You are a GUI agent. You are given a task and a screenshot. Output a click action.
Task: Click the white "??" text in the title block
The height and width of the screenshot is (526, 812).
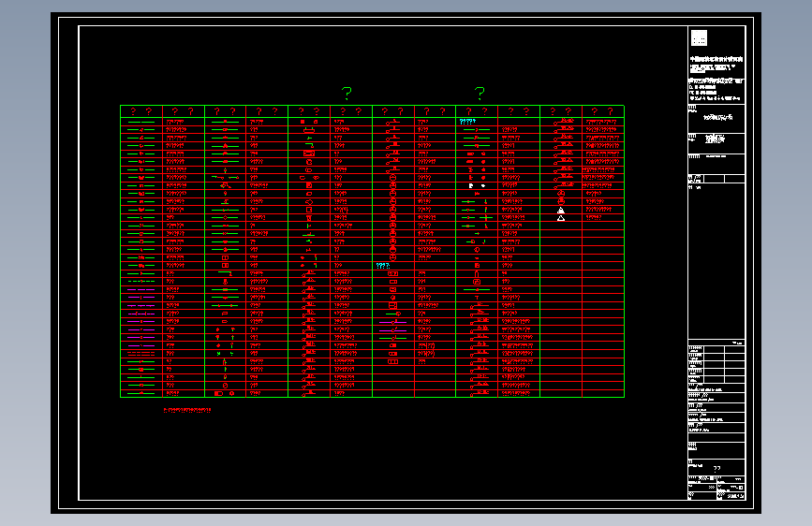click(716, 469)
